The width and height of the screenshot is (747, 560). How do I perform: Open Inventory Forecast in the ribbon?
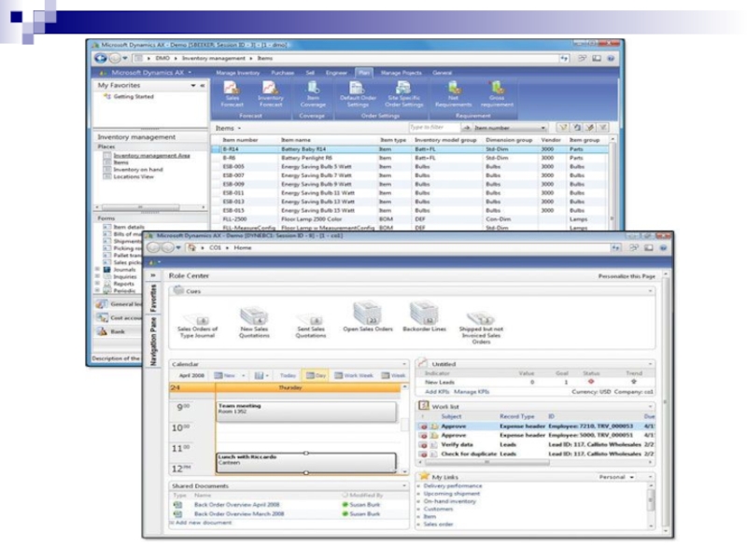point(271,94)
